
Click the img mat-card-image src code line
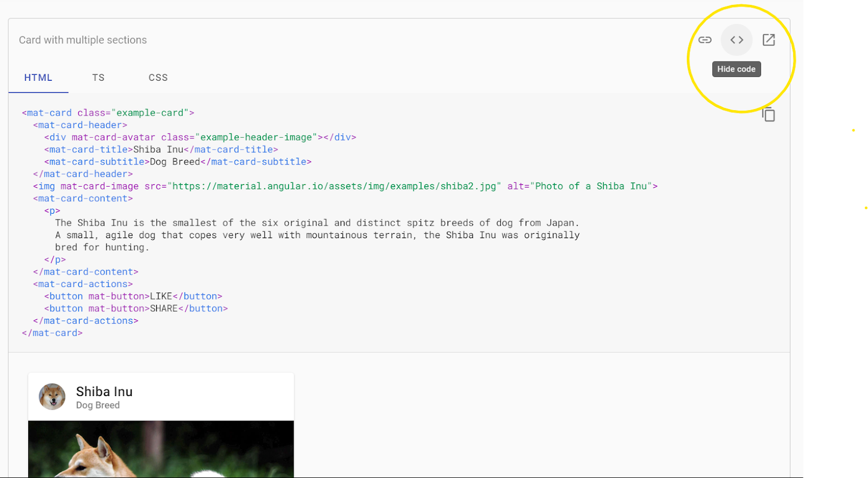point(345,186)
